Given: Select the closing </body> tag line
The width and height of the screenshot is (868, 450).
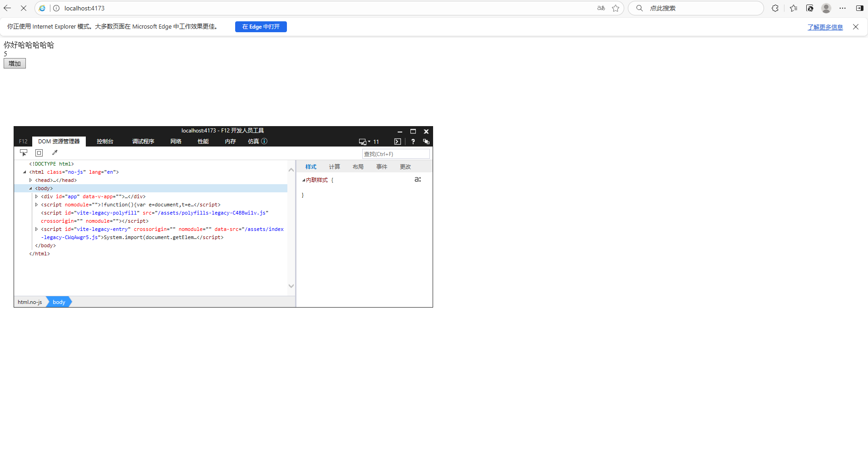Looking at the screenshot, I should click(x=45, y=246).
